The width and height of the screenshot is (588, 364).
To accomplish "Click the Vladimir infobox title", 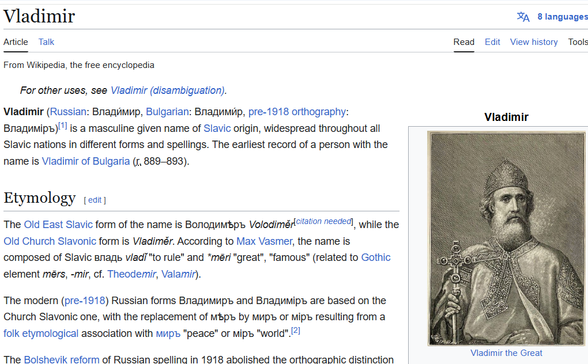I will click(x=506, y=117).
